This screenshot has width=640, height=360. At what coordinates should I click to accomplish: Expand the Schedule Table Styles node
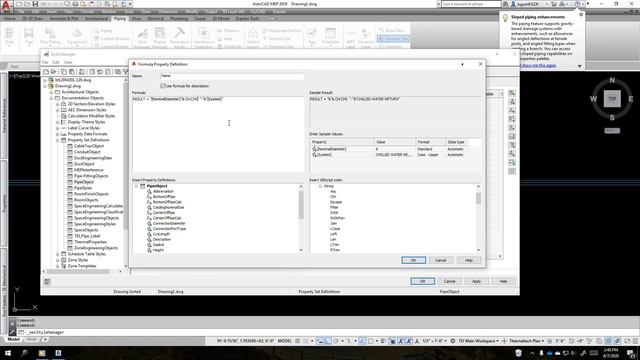(58, 254)
